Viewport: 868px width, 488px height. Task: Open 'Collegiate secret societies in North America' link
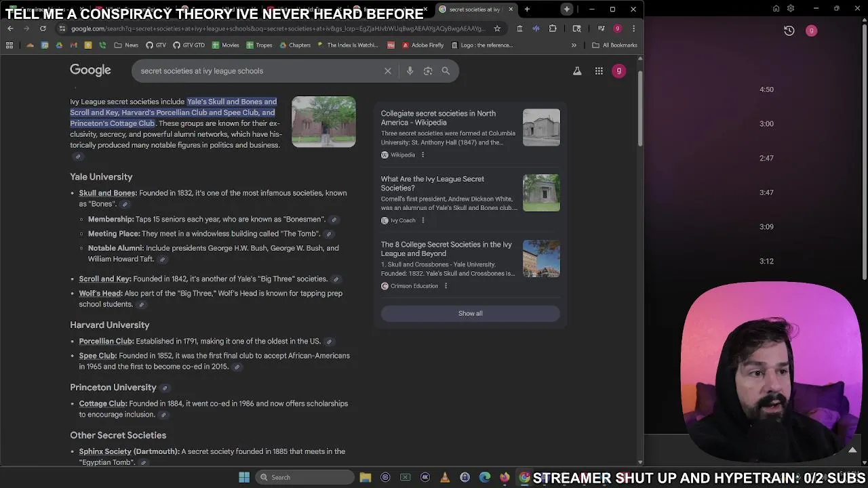tap(438, 118)
